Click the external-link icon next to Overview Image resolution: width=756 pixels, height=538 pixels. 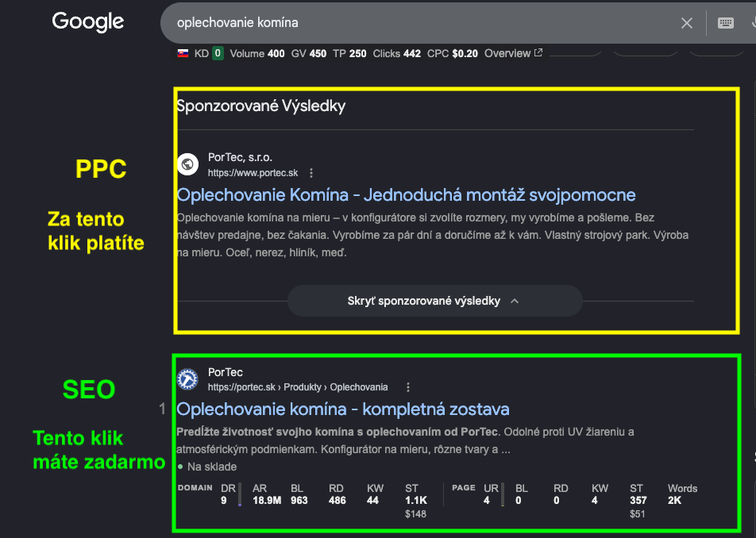click(538, 52)
